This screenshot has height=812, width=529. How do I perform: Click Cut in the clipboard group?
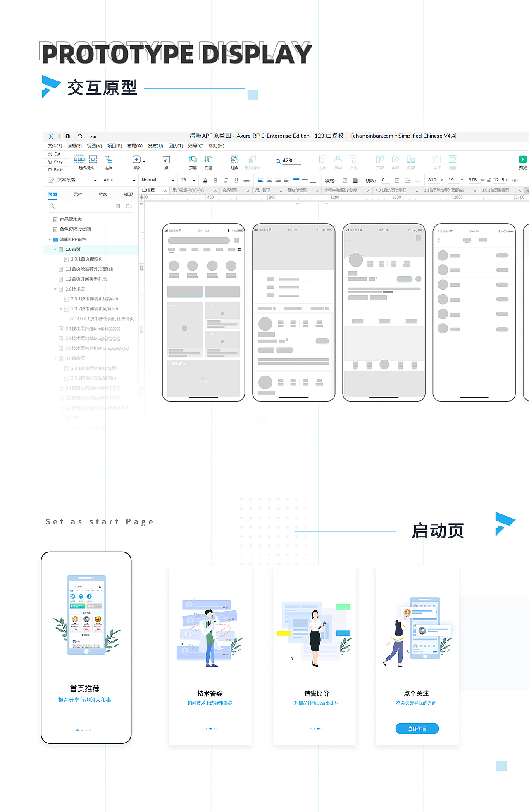pos(54,154)
